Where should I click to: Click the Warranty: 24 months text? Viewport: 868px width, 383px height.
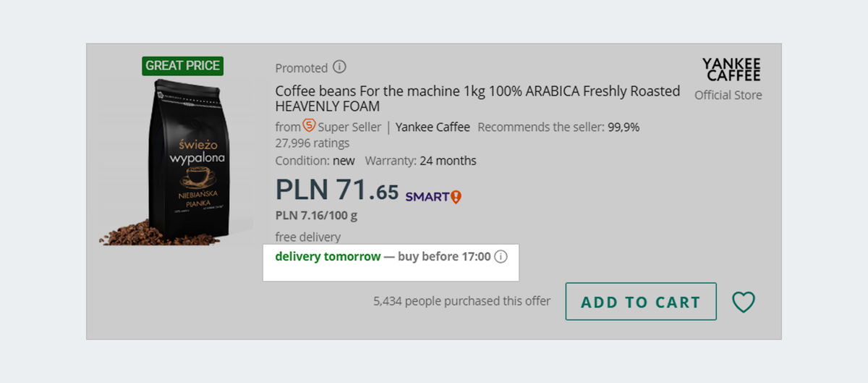(420, 161)
